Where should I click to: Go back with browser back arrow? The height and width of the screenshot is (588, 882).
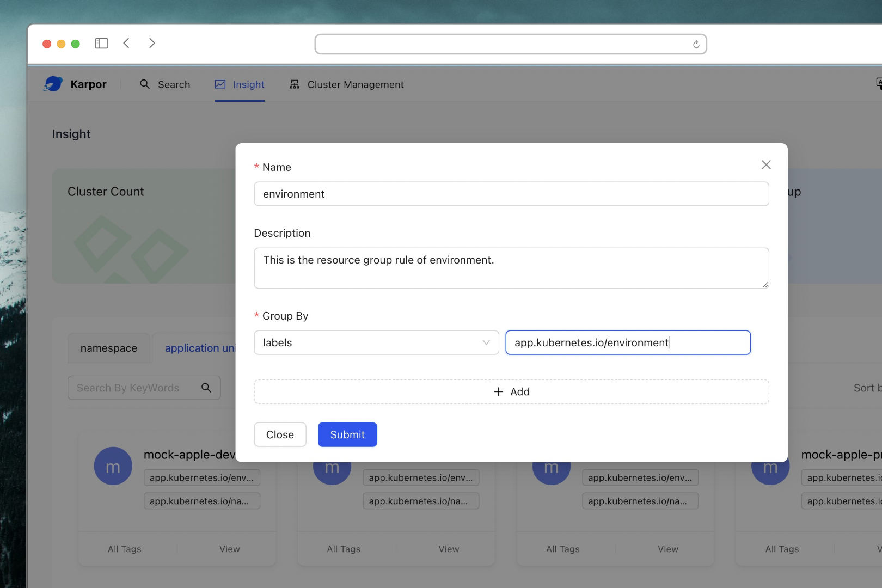pos(126,44)
